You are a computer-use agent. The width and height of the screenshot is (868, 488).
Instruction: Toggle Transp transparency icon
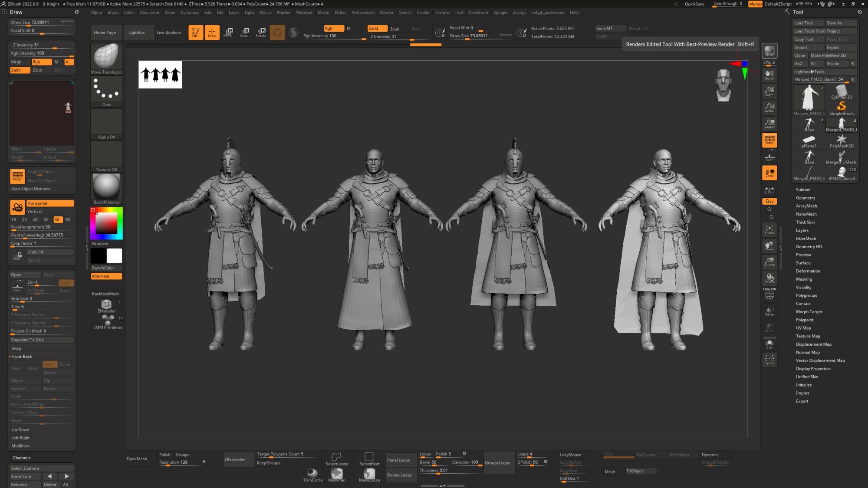tap(769, 311)
